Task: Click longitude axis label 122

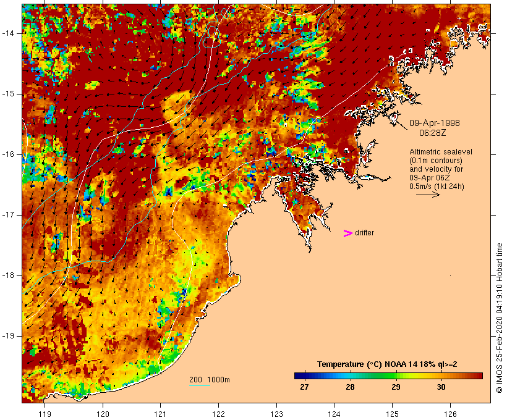Action: pos(219,414)
